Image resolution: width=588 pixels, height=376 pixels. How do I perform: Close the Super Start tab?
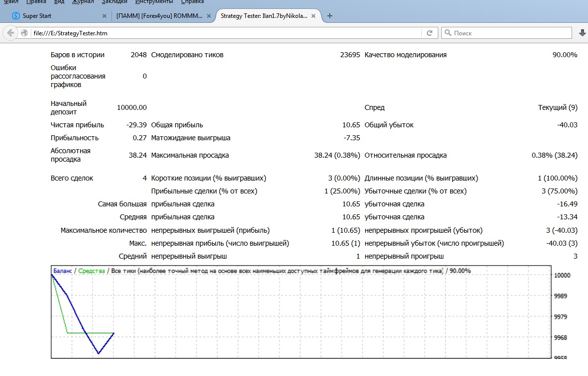coord(104,16)
